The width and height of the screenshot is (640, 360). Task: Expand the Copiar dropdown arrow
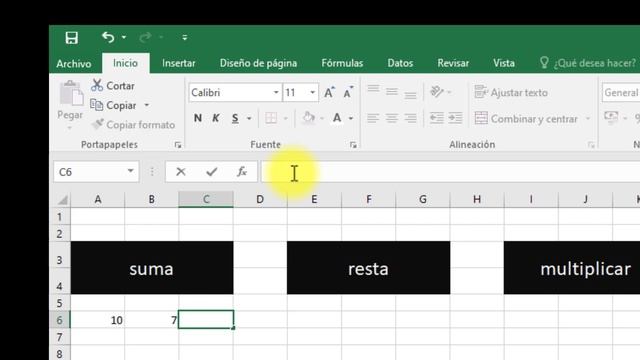[x=147, y=105]
